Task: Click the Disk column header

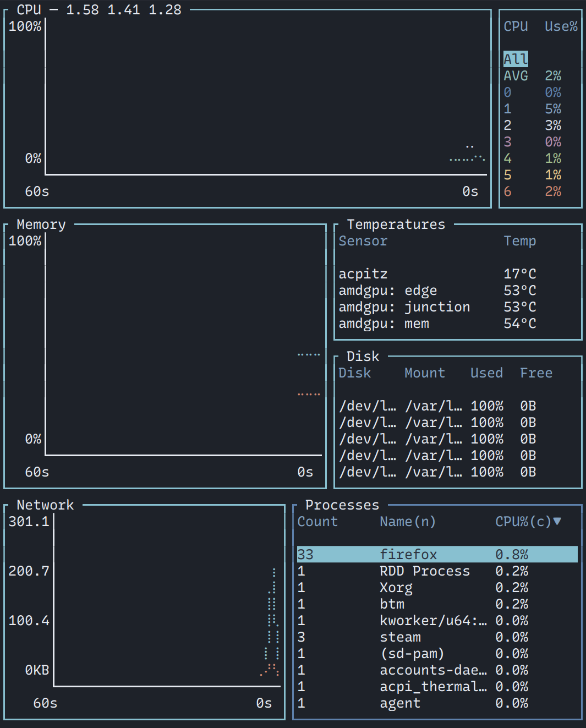Action: pyautogui.click(x=355, y=373)
